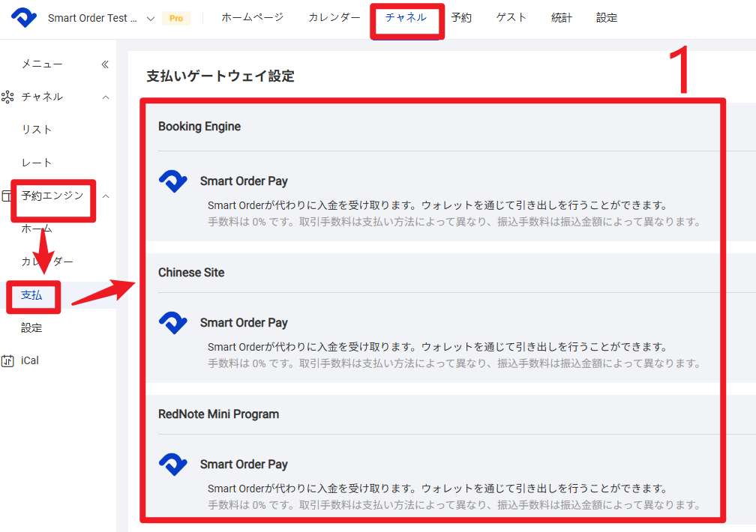This screenshot has width=756, height=532.
Task: Collapse the チャネル group with its chevron
Action: click(106, 97)
